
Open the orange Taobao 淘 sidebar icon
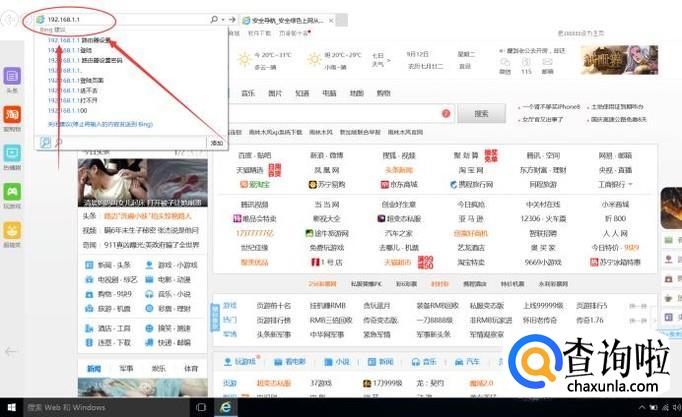point(12,114)
